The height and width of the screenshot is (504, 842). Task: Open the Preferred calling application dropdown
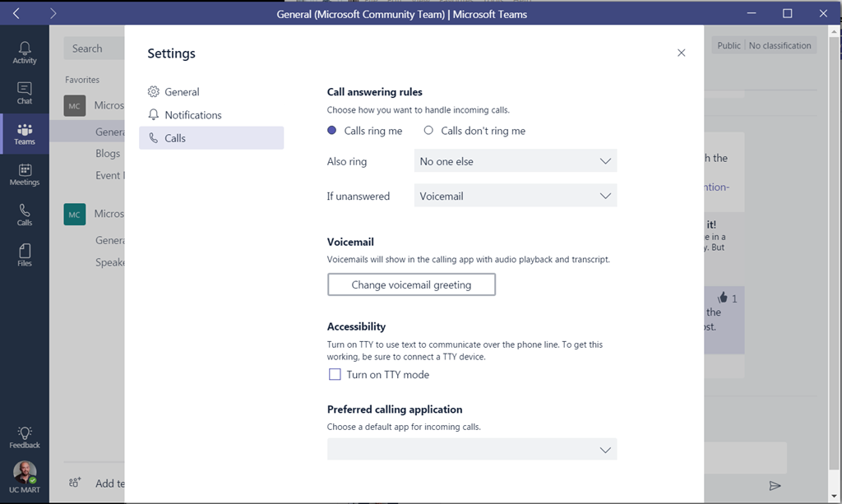(x=471, y=450)
